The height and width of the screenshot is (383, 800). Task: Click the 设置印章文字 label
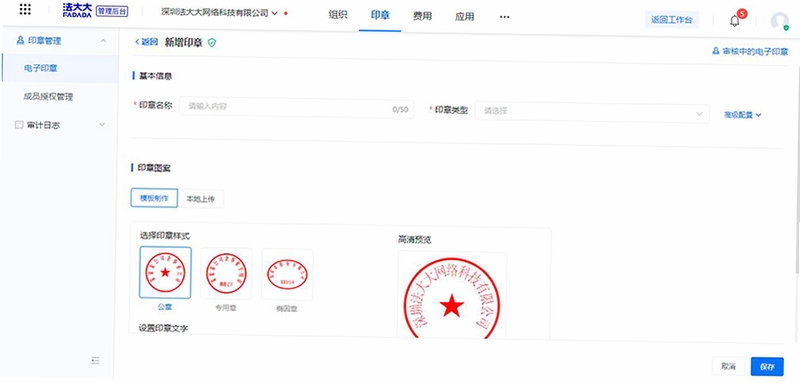click(163, 328)
